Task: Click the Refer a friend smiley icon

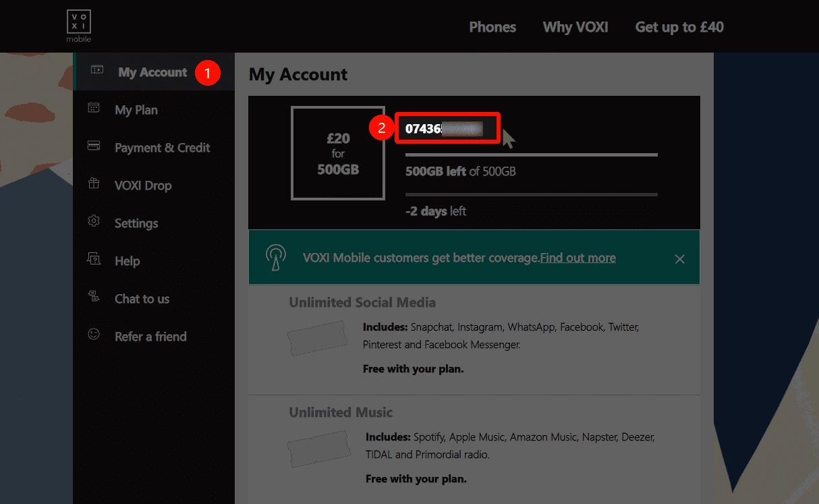Action: click(94, 335)
